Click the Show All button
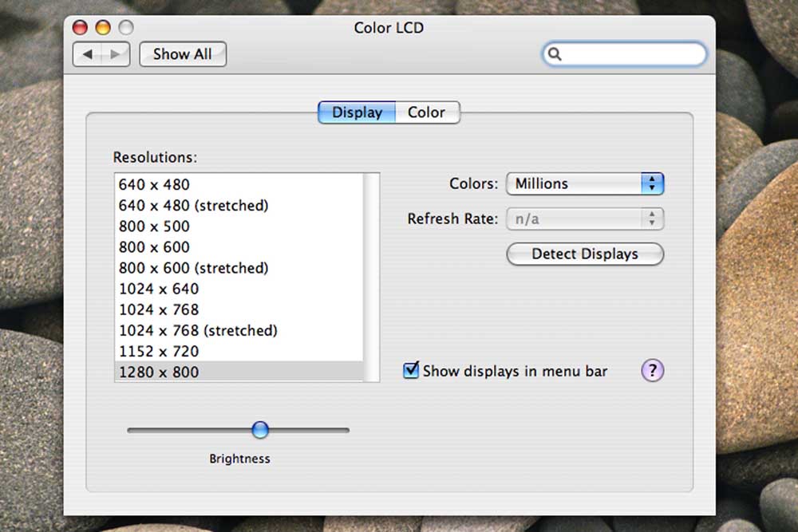Image resolution: width=798 pixels, height=532 pixels. (x=182, y=54)
